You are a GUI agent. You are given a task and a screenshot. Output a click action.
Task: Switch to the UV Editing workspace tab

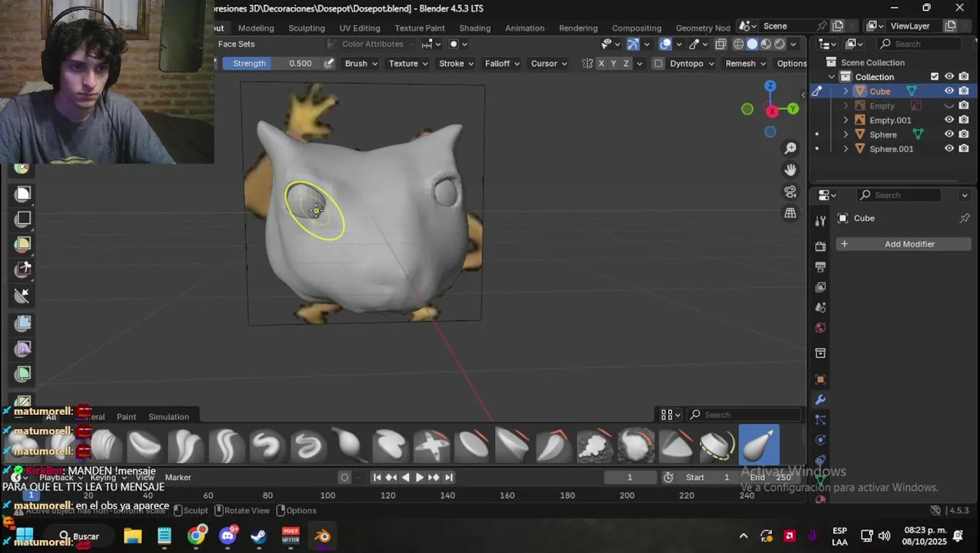(x=360, y=28)
